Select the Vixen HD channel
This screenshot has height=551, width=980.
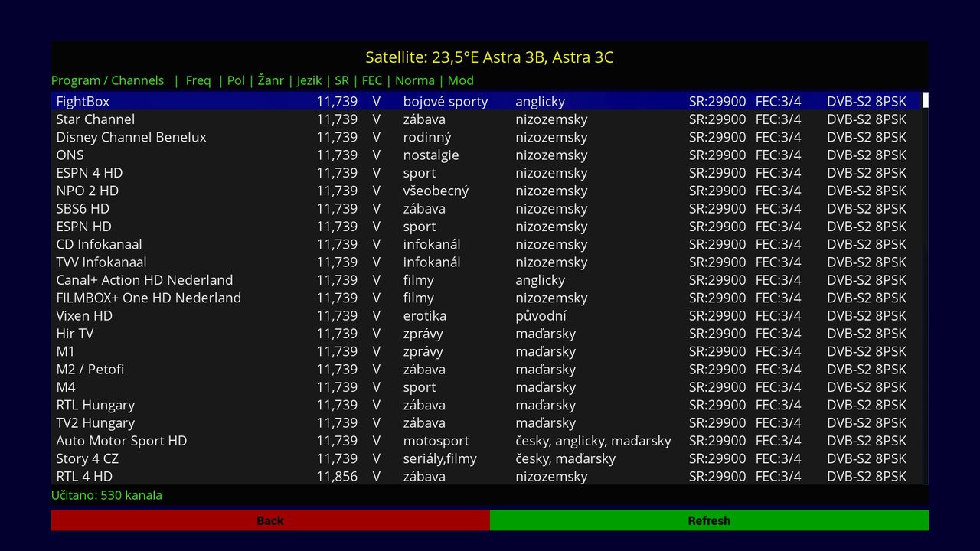486,315
